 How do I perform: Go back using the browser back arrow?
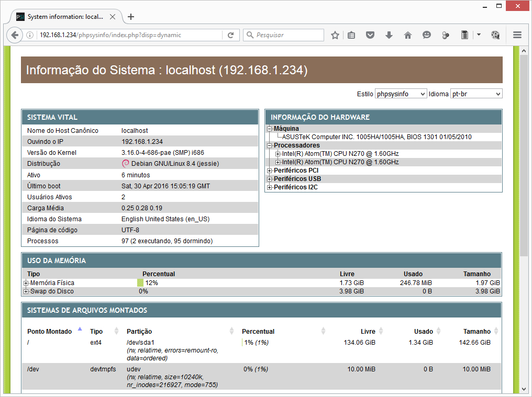point(15,35)
